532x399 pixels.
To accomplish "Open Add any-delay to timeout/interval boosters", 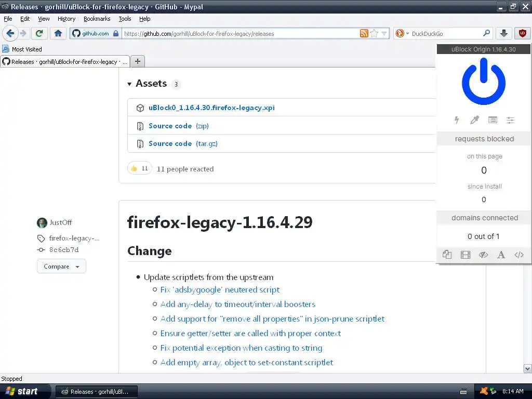I will pos(238,304).
